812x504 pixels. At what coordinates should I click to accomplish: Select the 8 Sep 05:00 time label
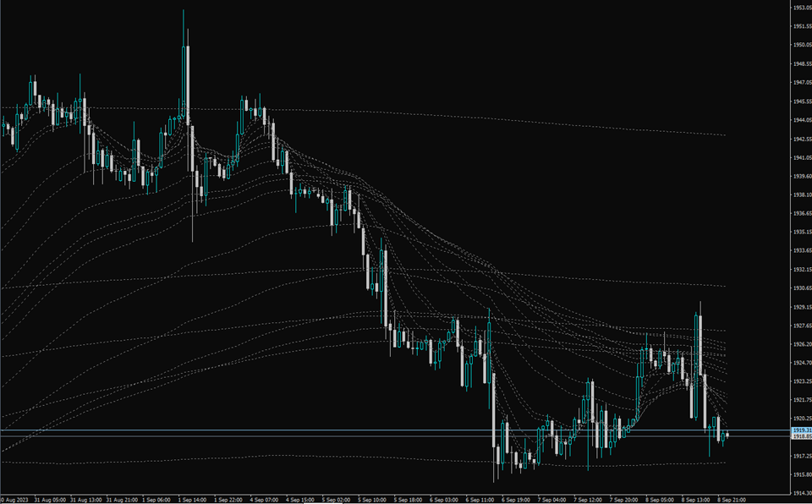coord(660,500)
